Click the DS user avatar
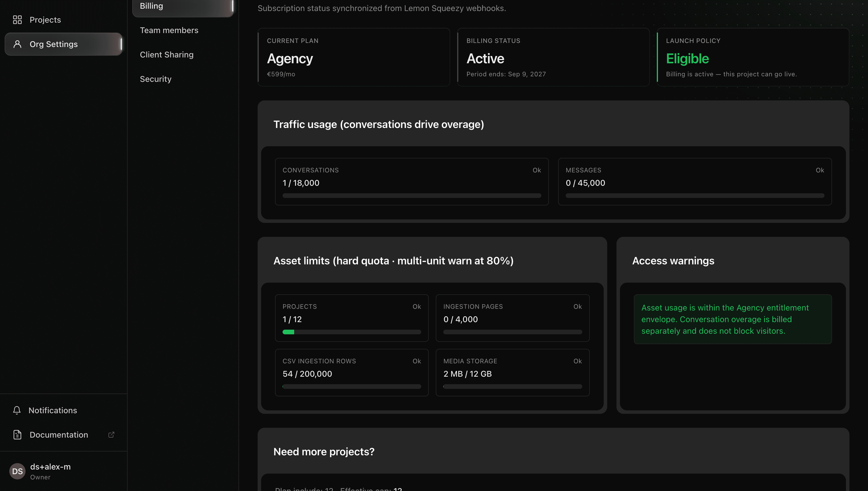This screenshot has height=491, width=868. (x=17, y=471)
